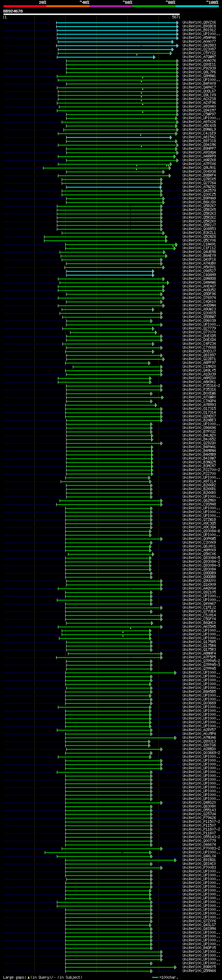
Task: Click the orange ~40% color scale segment
Action: (x=68, y=7)
